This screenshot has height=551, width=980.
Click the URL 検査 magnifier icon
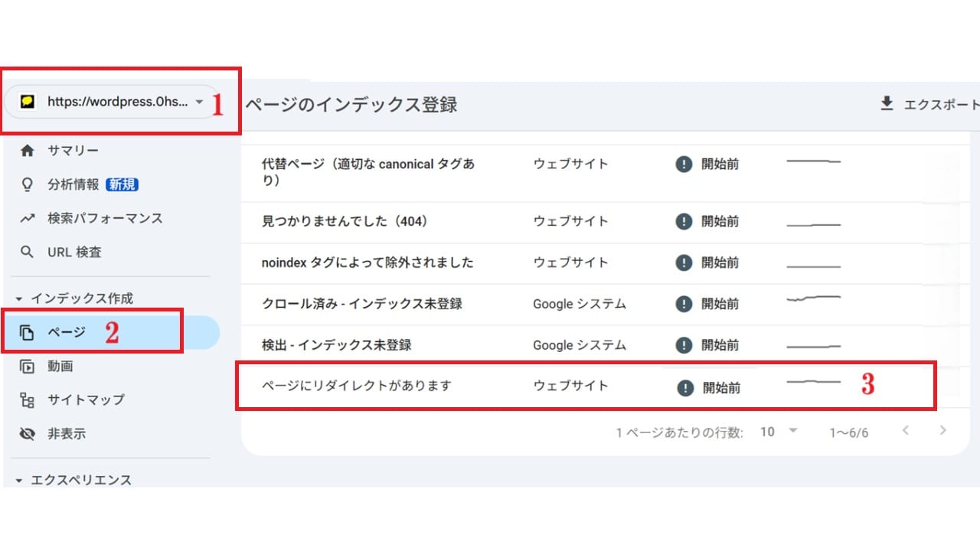(x=28, y=252)
